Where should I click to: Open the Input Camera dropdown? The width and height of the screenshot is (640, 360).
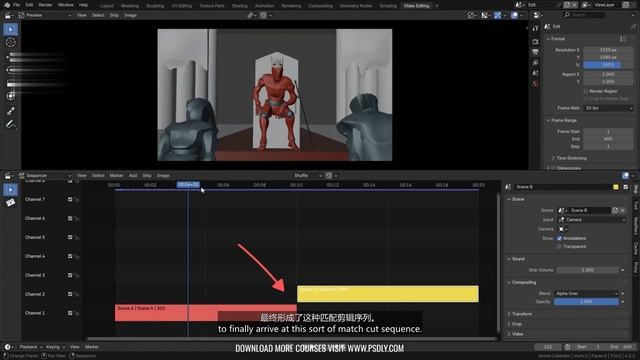(591, 220)
